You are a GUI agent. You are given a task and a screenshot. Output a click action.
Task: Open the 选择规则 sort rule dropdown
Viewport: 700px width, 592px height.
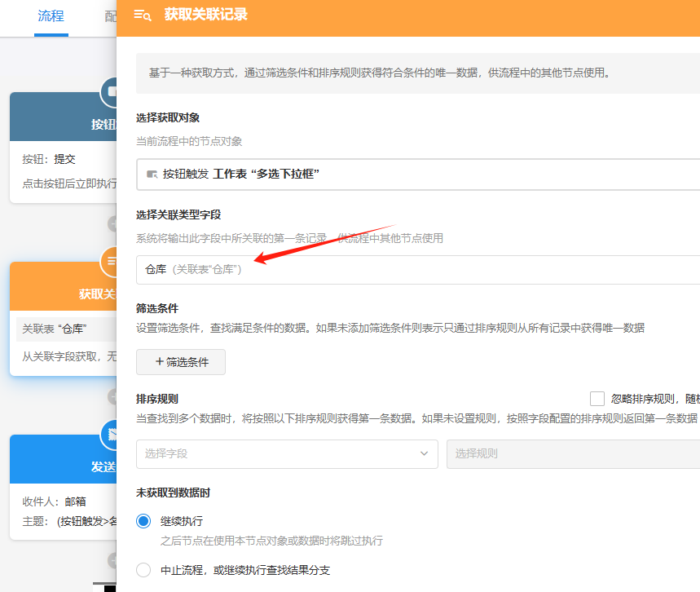pos(572,453)
